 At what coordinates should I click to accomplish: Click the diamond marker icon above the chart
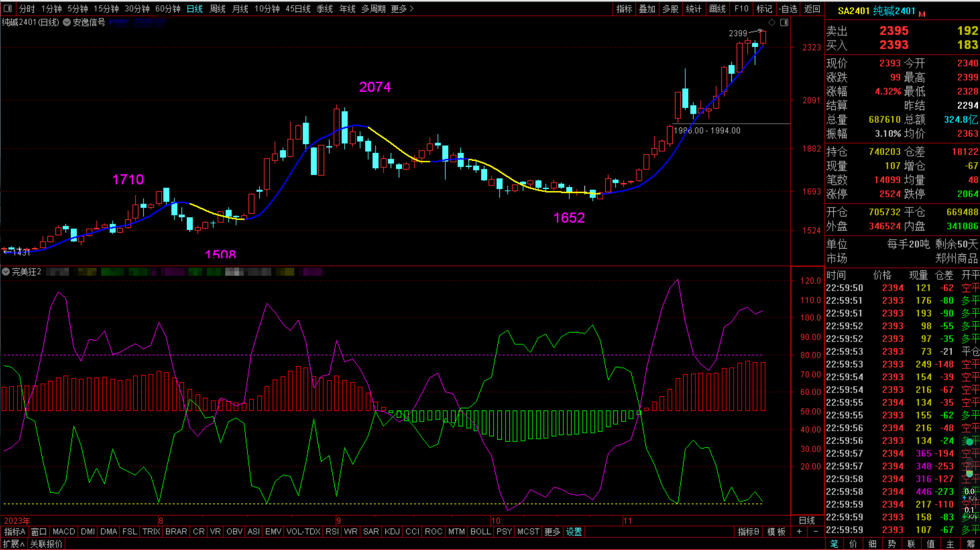pyautogui.click(x=772, y=23)
